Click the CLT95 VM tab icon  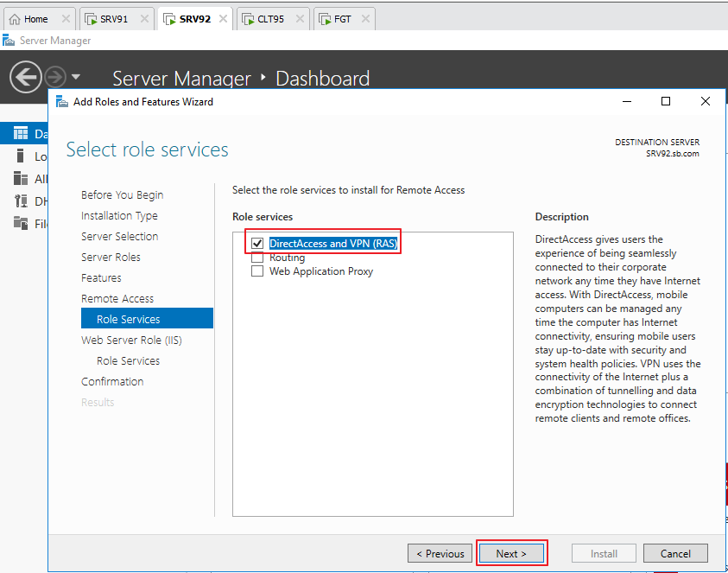(248, 19)
